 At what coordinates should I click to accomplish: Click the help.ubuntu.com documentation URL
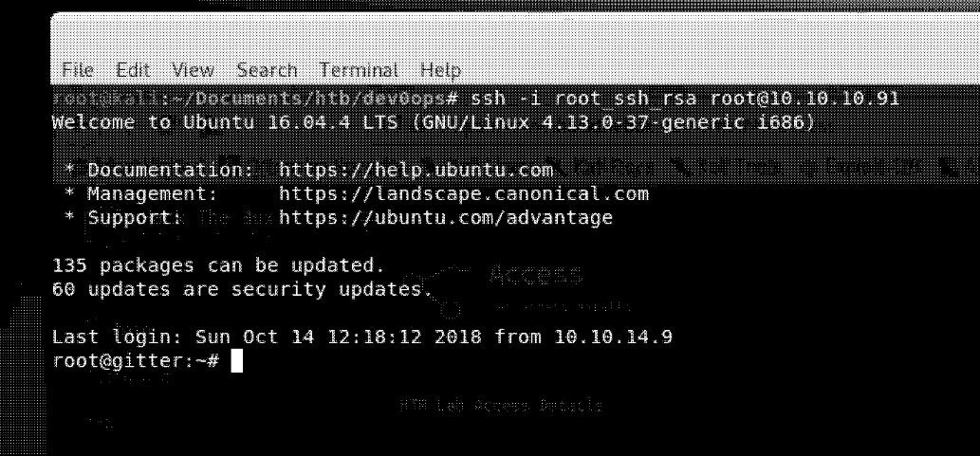pos(416,171)
